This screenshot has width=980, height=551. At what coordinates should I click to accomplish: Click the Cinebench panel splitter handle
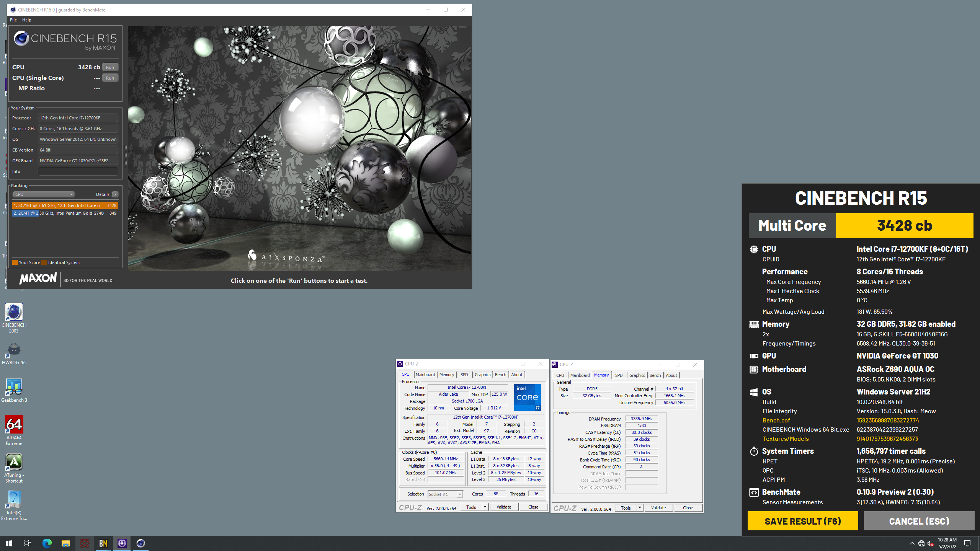(125, 157)
